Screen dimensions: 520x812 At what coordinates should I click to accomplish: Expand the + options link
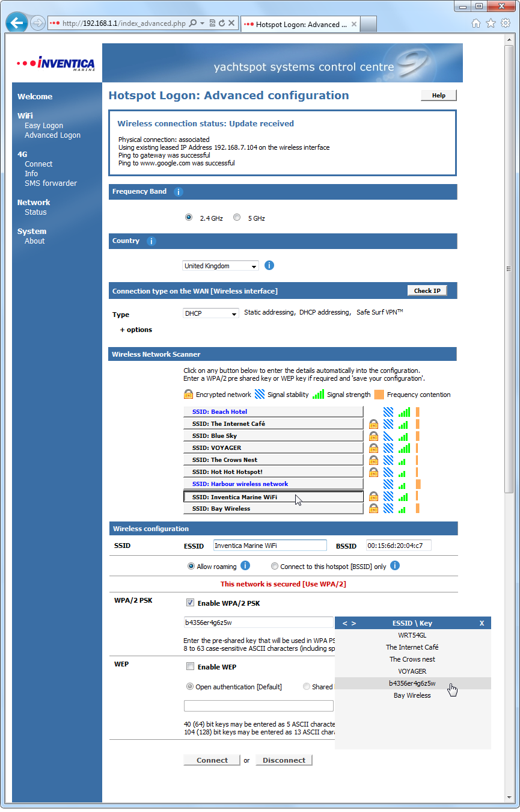pos(136,330)
